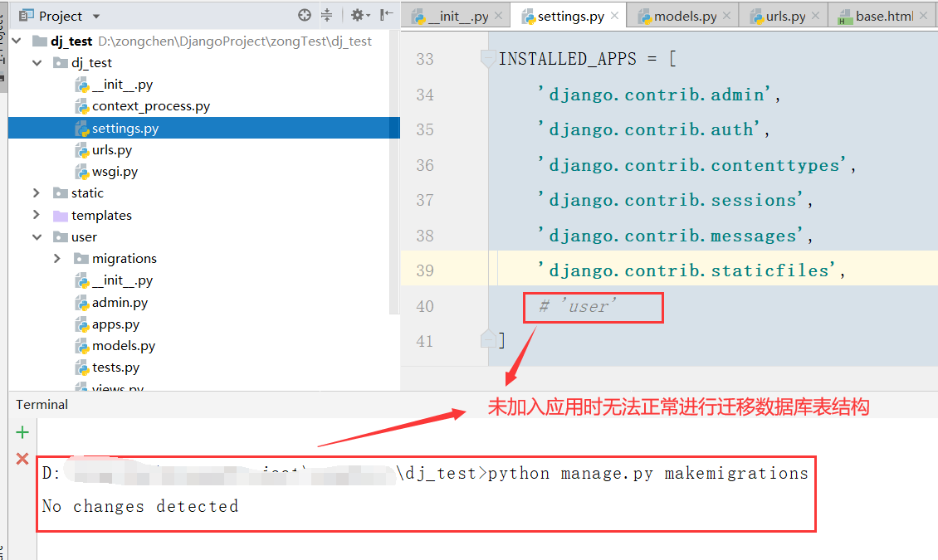This screenshot has width=938, height=560.
Task: Click 'django.contrib.admin' text in editor
Action: (658, 95)
